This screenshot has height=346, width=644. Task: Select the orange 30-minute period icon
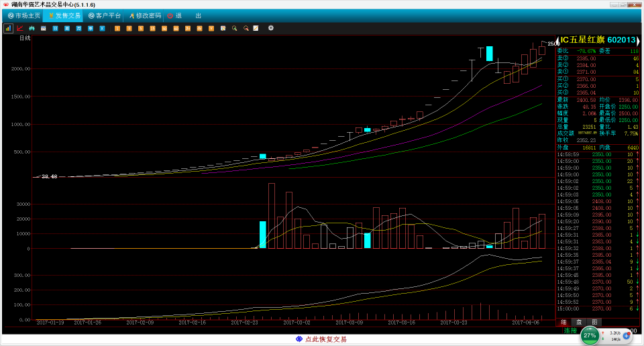(x=164, y=28)
